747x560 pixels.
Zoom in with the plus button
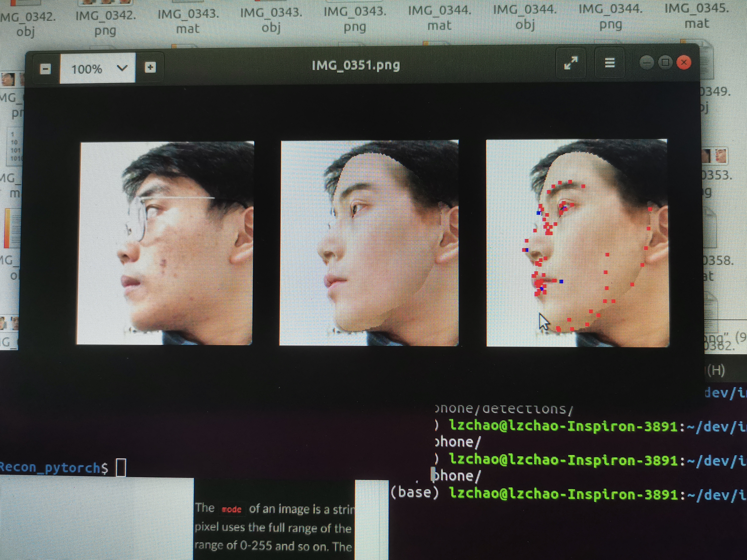150,68
